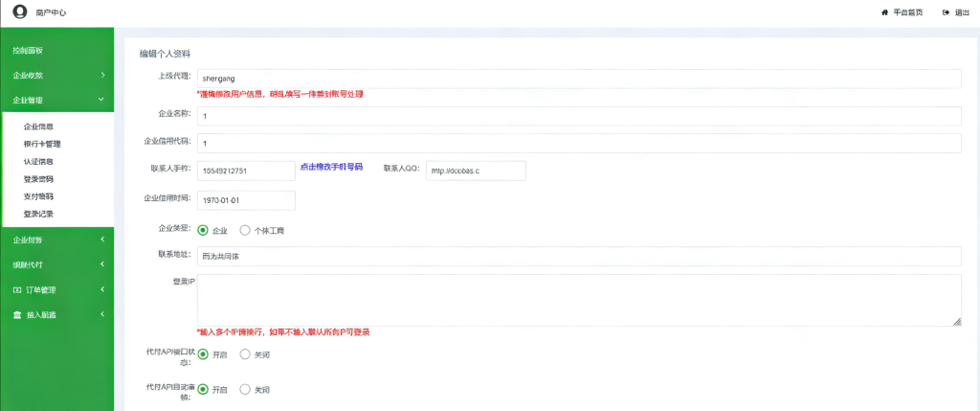Screen dimensions: 980x411
Task: Set 代付API接口状态 to 关闭
Action: (x=245, y=354)
